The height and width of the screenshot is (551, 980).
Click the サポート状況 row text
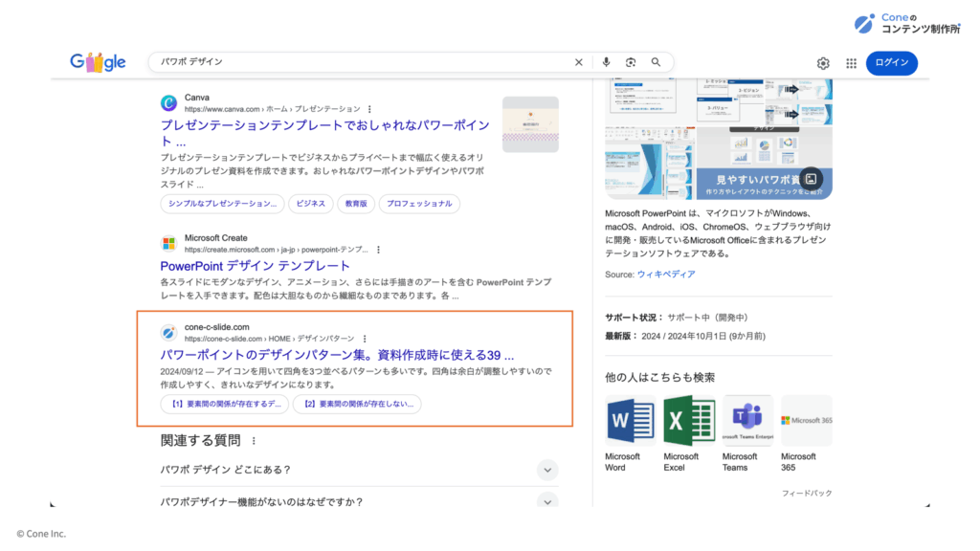point(677,318)
